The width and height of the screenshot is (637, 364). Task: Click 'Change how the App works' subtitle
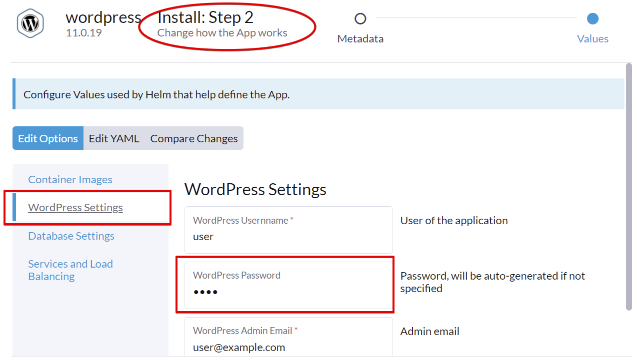[222, 33]
